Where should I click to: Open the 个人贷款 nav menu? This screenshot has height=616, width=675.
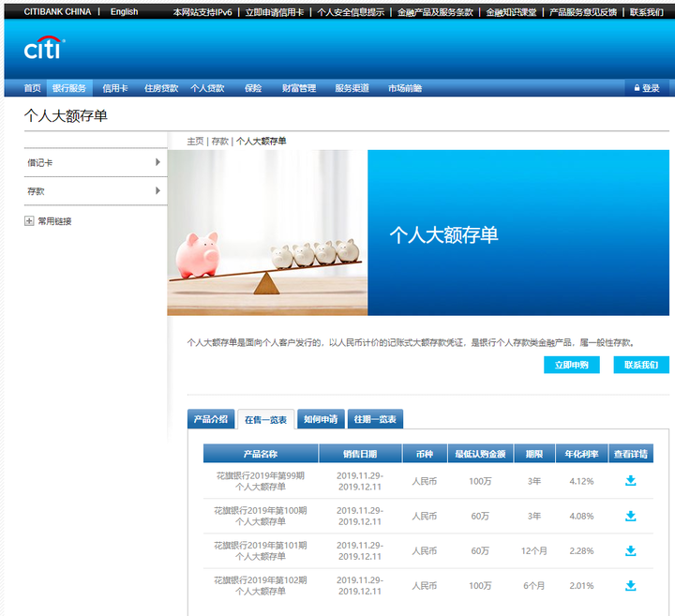pos(207,88)
